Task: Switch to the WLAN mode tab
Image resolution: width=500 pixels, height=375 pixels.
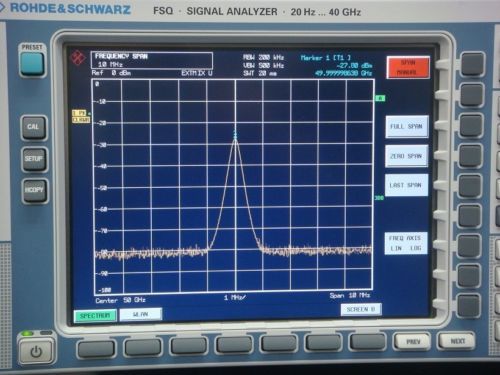Action: point(140,314)
